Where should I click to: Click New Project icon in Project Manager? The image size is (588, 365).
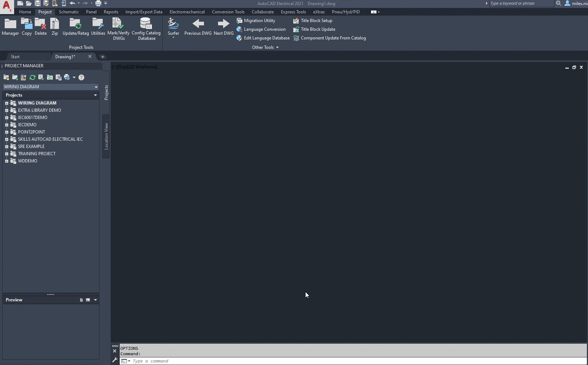[15, 77]
